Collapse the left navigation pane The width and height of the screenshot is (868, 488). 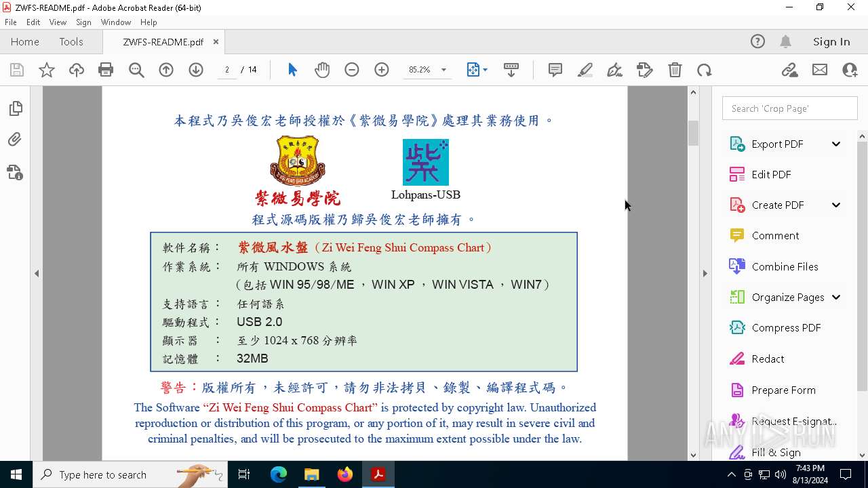point(37,273)
